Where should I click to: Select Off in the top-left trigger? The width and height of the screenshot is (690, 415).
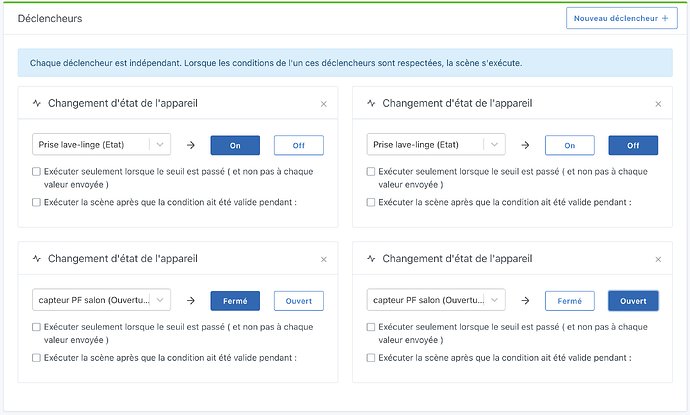tap(298, 145)
